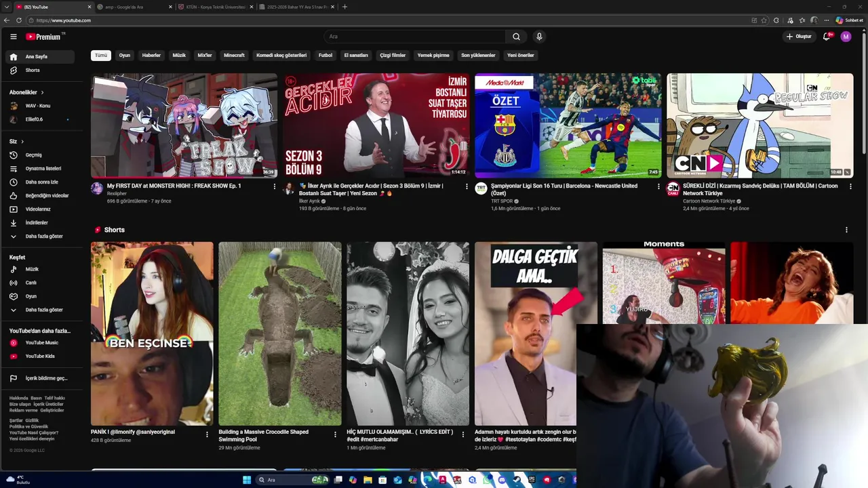Open Canlı live streams
The height and width of the screenshot is (488, 868).
[x=40, y=283]
